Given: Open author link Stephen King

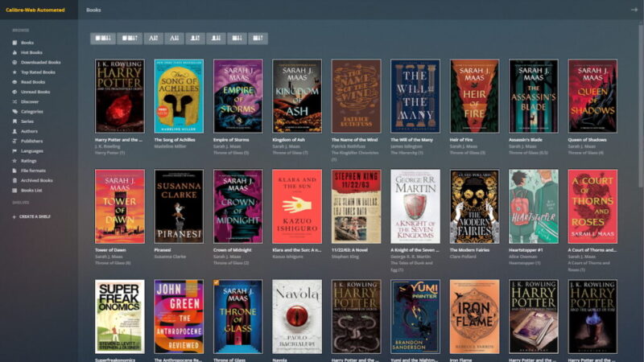Looking at the screenshot, I should click(345, 257).
